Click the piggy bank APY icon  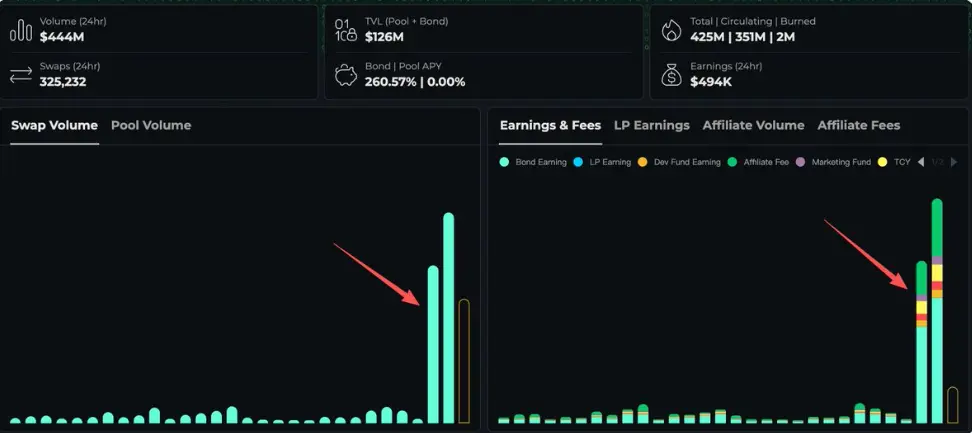pos(346,75)
